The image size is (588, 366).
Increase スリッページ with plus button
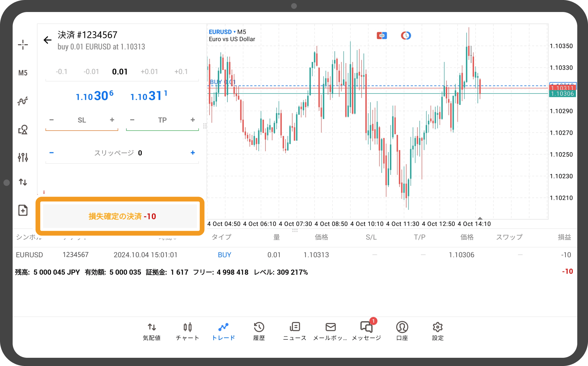pyautogui.click(x=193, y=153)
